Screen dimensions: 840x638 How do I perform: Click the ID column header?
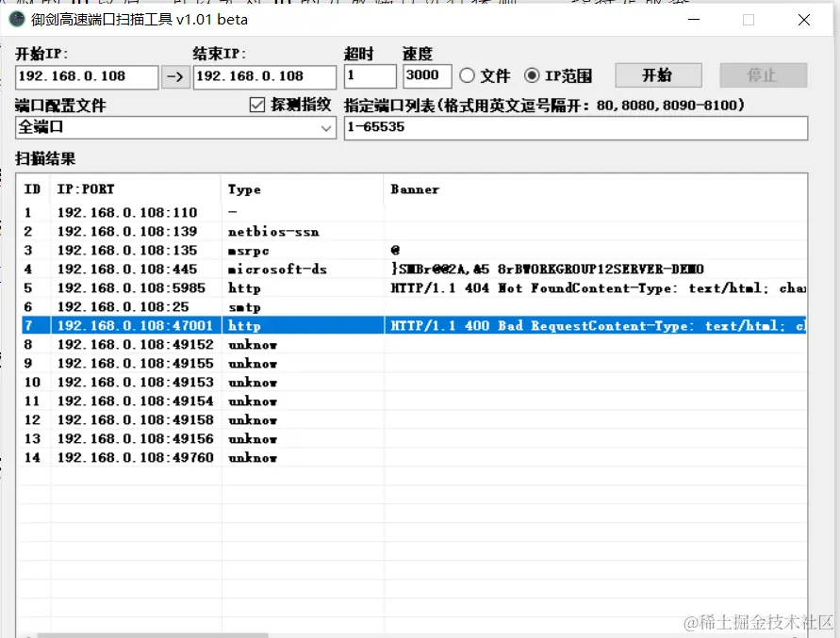[x=33, y=189]
